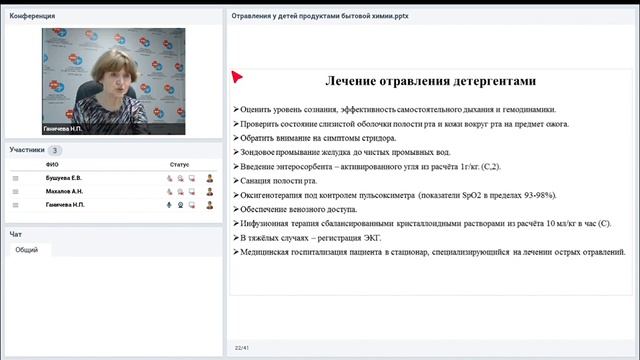Toggle webcam icon for Бушуева Е.В.
Screen dimensions: 640x360
(x=180, y=178)
